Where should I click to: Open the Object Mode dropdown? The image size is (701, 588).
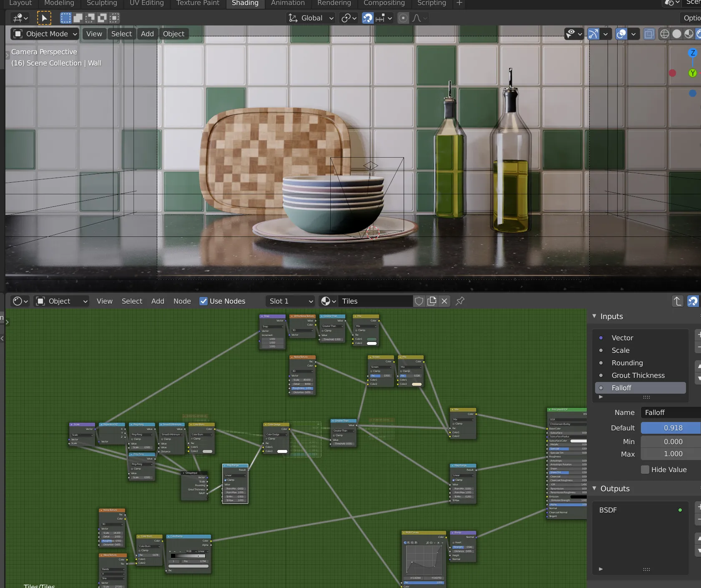(45, 34)
